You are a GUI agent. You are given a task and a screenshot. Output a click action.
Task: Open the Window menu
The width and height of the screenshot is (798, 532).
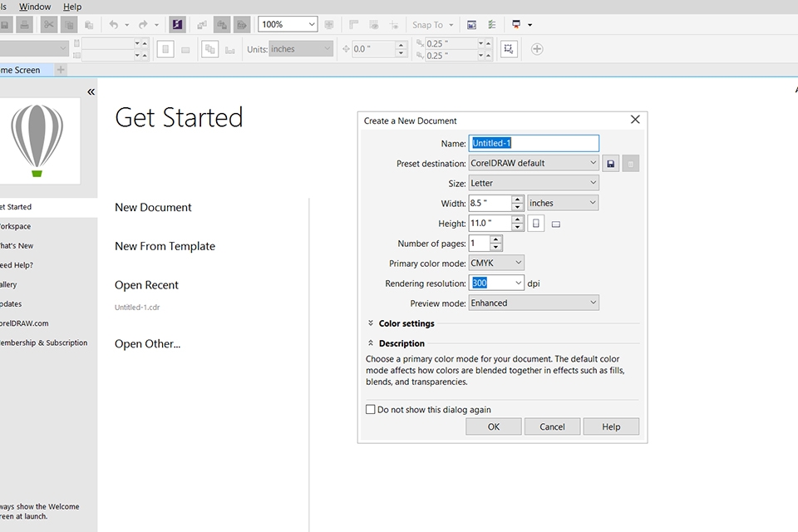(x=34, y=7)
